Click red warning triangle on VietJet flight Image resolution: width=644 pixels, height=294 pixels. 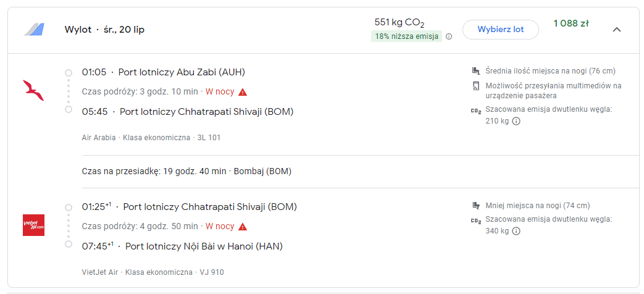(243, 227)
